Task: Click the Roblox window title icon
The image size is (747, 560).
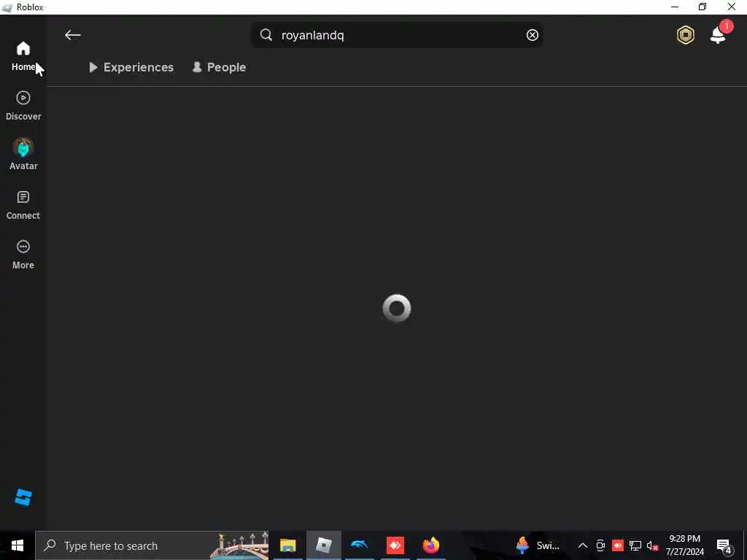Action: point(7,7)
